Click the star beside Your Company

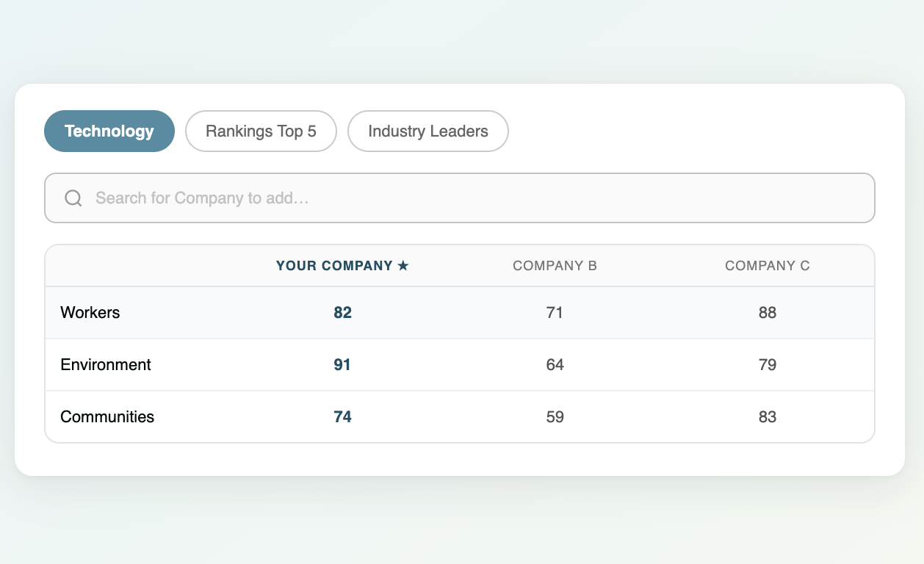[x=403, y=266]
